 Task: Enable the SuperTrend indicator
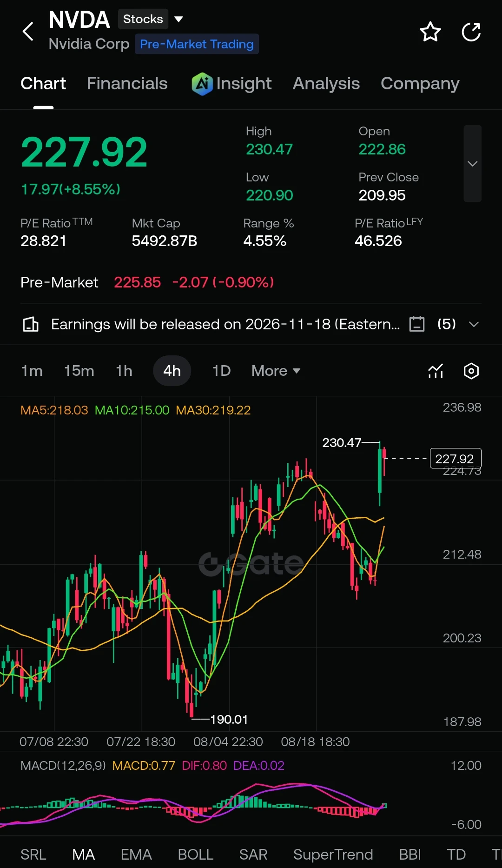point(333,855)
